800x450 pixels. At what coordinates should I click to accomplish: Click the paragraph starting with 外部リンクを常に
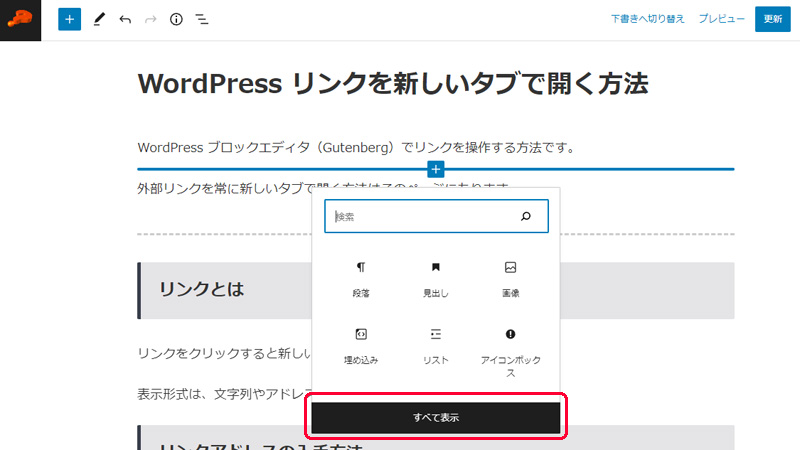click(x=224, y=188)
